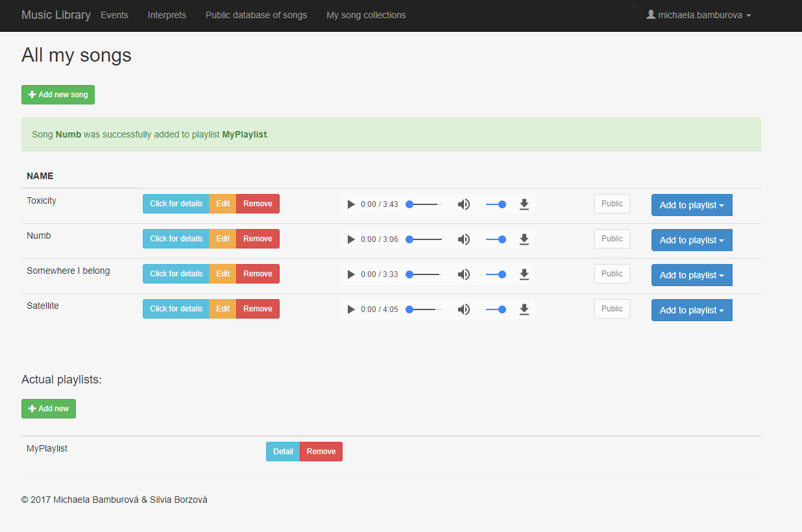802x532 pixels.
Task: Expand the michaela.bamburova user menu
Action: pyautogui.click(x=699, y=15)
